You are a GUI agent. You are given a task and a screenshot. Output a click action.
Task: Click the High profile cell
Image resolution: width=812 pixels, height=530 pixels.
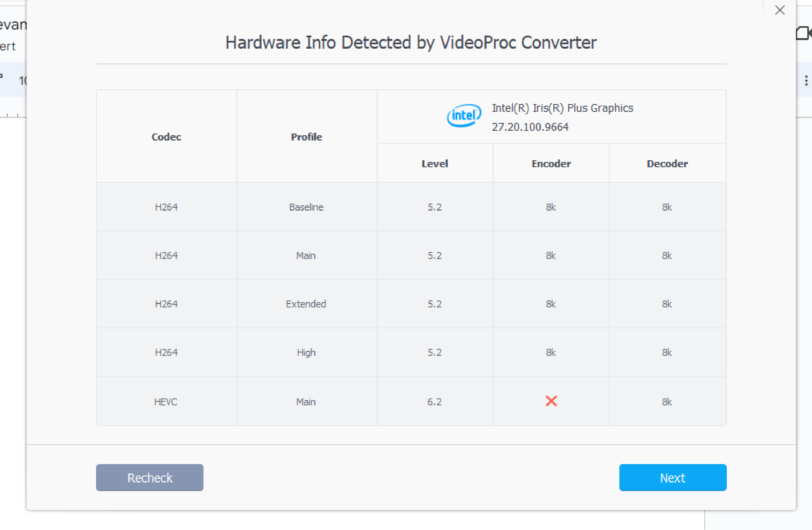pyautogui.click(x=306, y=352)
